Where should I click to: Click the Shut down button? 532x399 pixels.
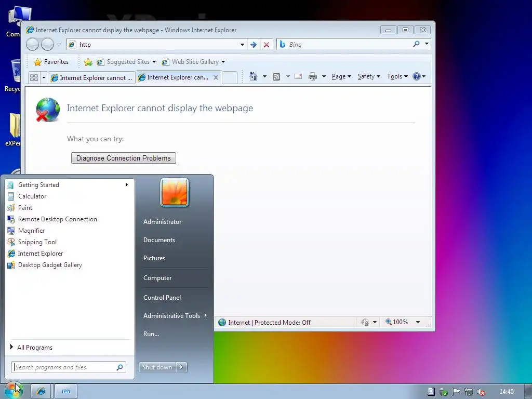(x=157, y=367)
